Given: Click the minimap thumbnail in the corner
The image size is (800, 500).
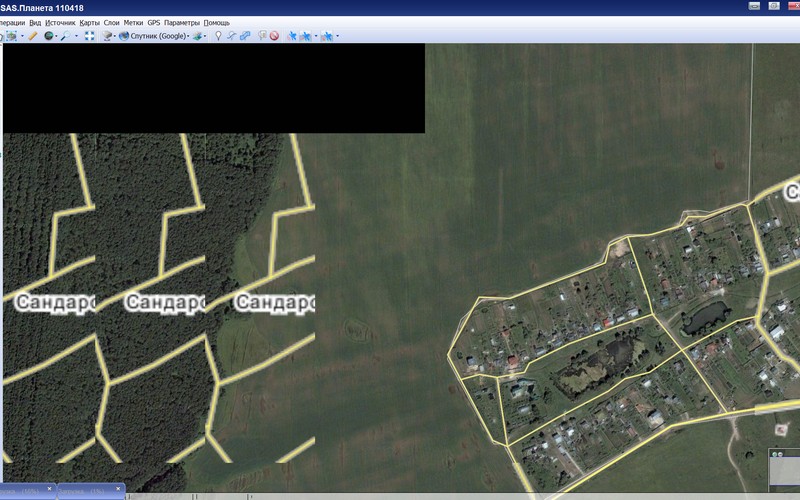Looking at the screenshot, I should pyautogui.click(x=784, y=472).
